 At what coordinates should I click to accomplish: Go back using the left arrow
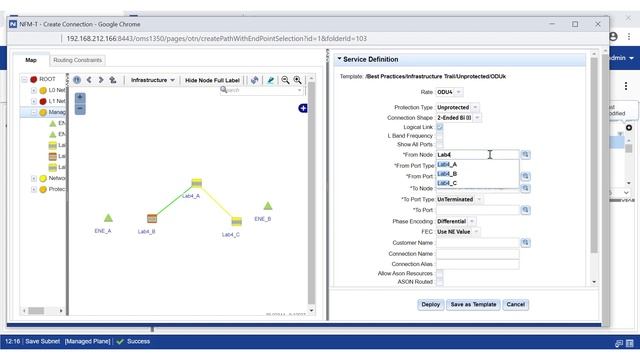pyautogui.click(x=89, y=80)
